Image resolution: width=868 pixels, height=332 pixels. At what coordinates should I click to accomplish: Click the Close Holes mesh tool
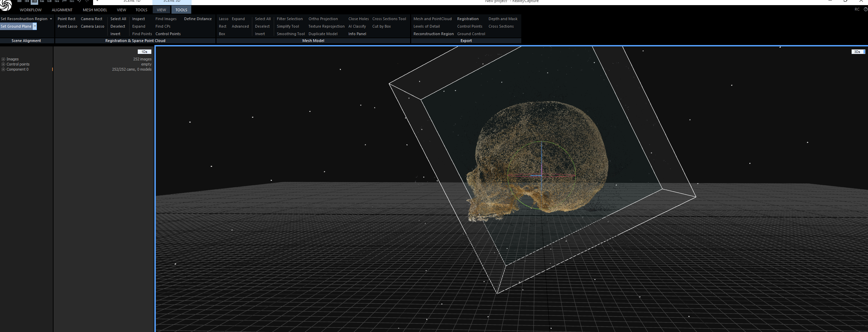tap(358, 19)
